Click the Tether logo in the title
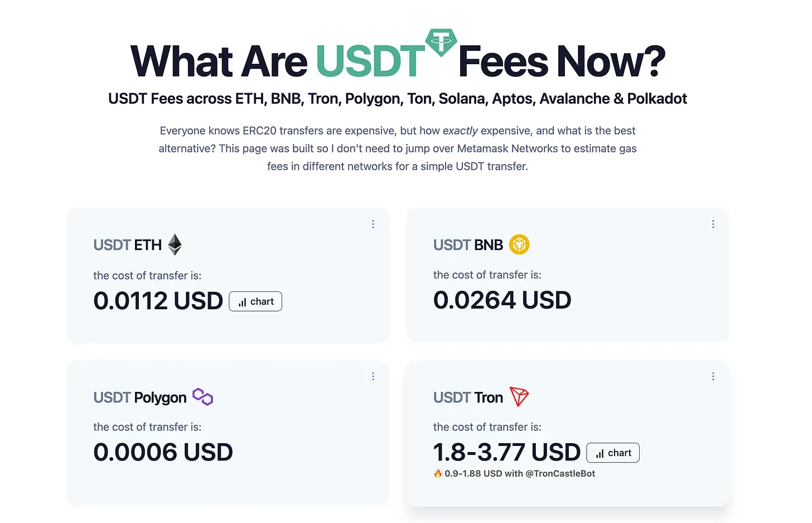This screenshot has height=523, width=812. click(441, 42)
